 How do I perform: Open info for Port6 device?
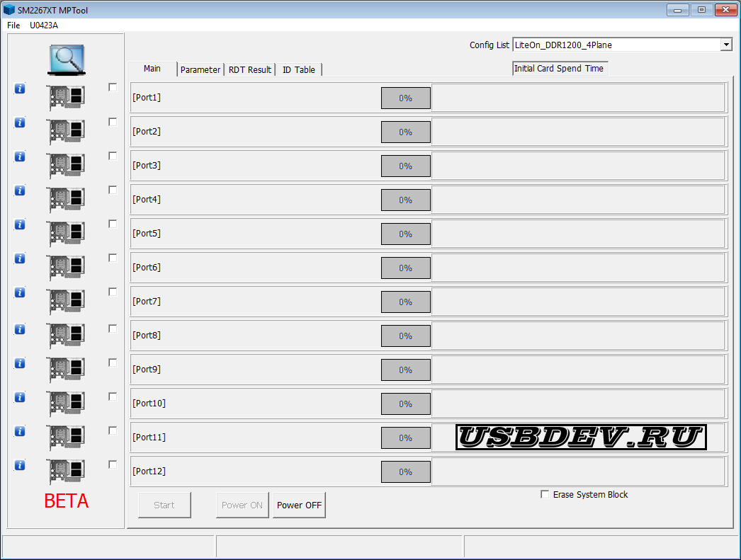coord(19,258)
